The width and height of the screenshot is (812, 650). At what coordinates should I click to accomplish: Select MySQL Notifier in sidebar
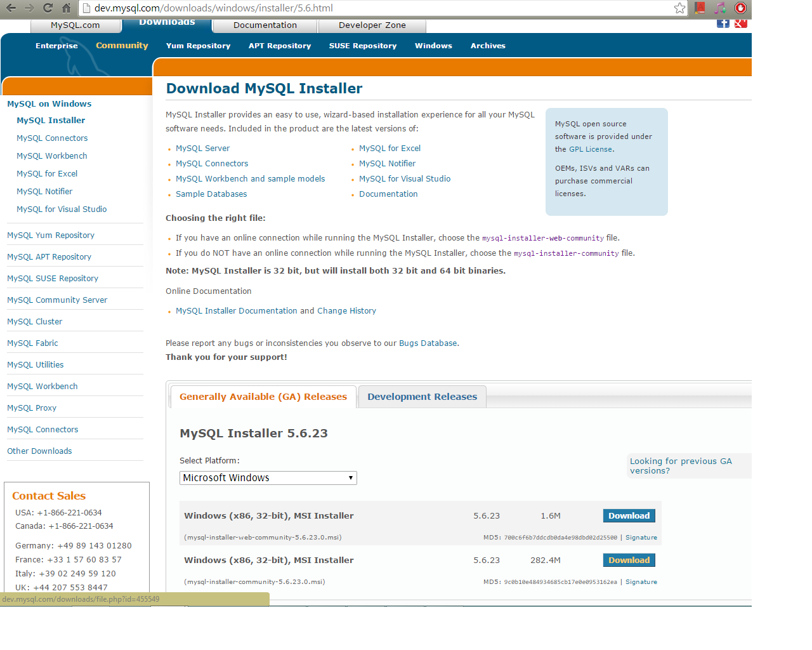(x=44, y=192)
